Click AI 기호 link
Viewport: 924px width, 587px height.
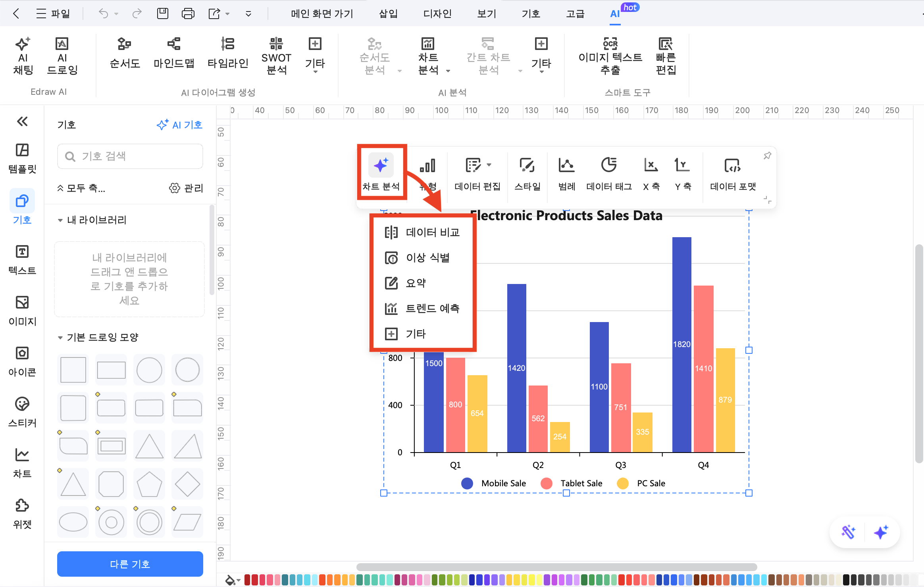pos(179,125)
